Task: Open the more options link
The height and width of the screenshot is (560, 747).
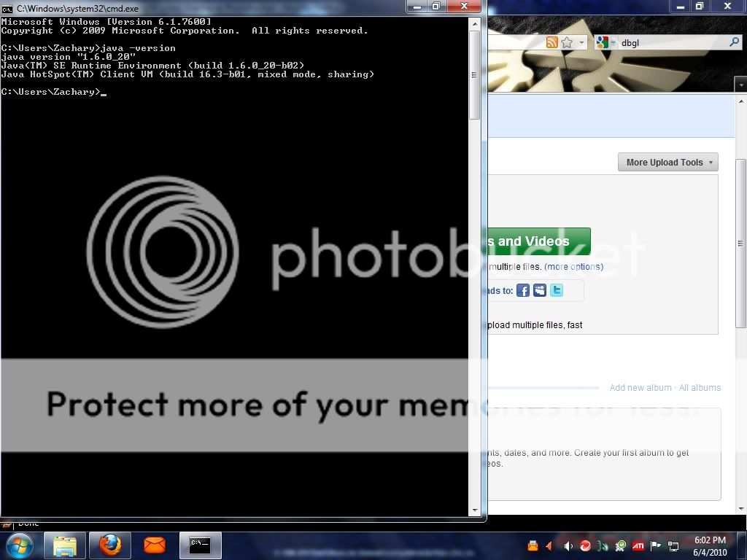Action: 573,267
